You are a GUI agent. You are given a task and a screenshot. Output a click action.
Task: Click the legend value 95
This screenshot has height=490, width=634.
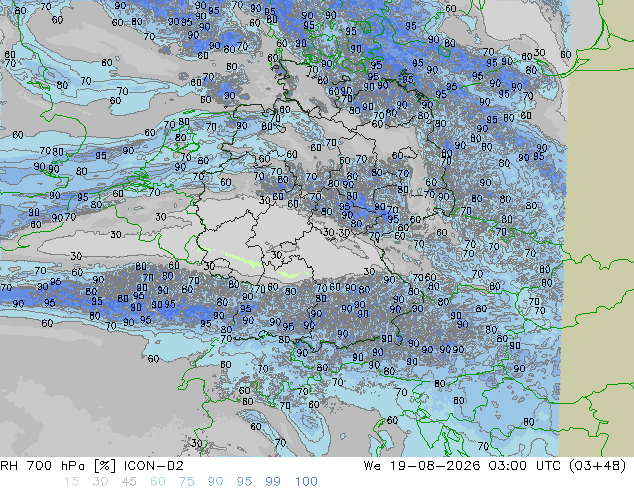(x=244, y=482)
